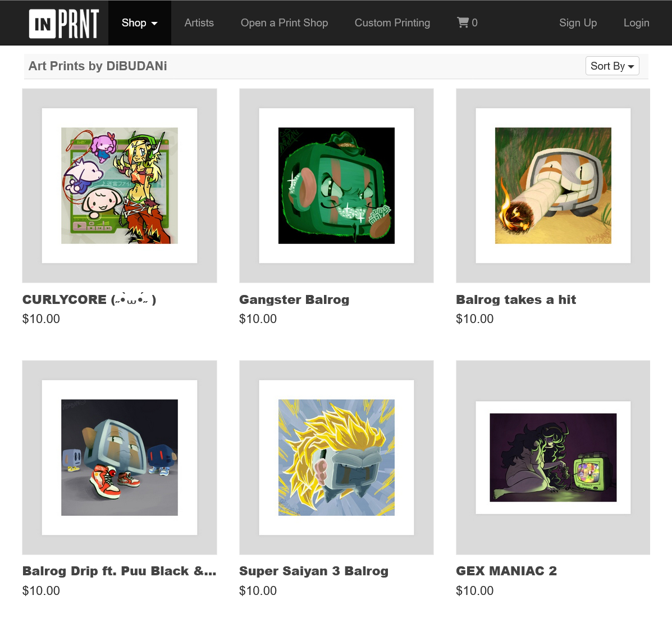Open the Balrog Drip sneakers artwork
Screen dimensions: 672x618
pyautogui.click(x=120, y=458)
